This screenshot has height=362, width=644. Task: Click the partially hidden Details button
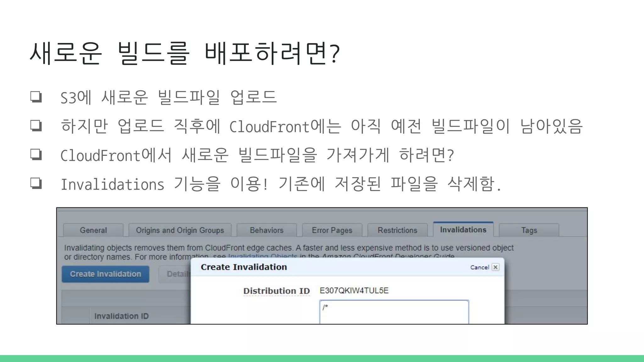click(x=175, y=274)
